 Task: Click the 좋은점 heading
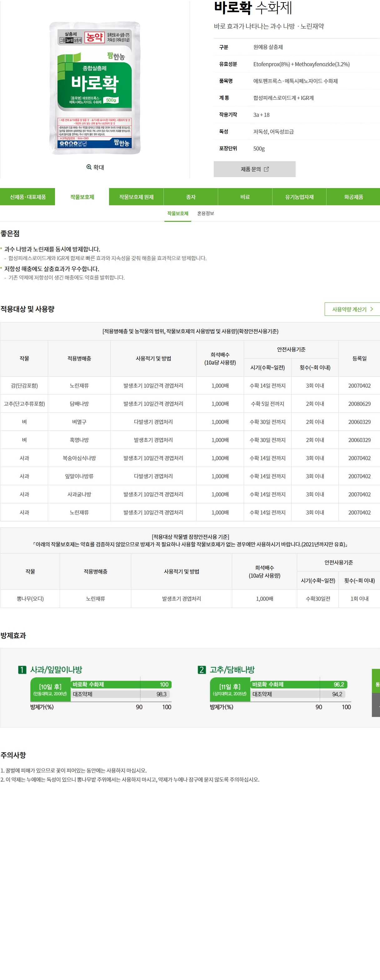point(10,234)
